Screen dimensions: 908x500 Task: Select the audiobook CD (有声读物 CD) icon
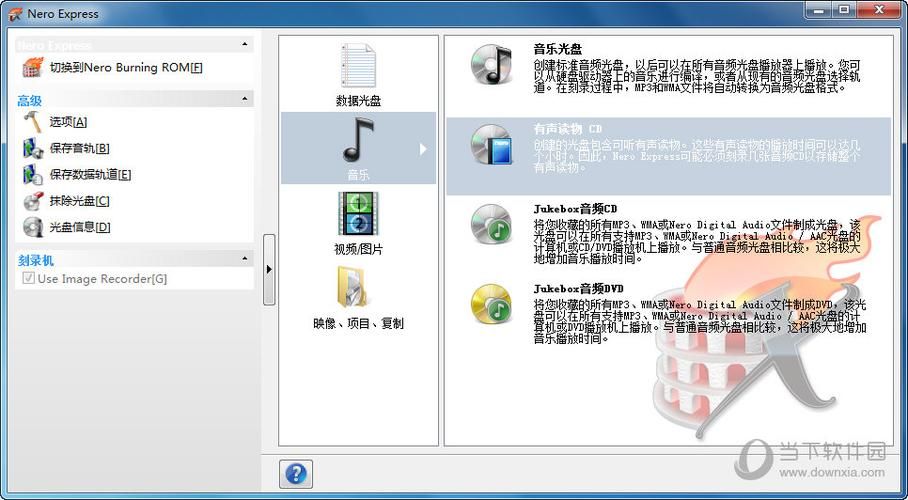(x=491, y=145)
